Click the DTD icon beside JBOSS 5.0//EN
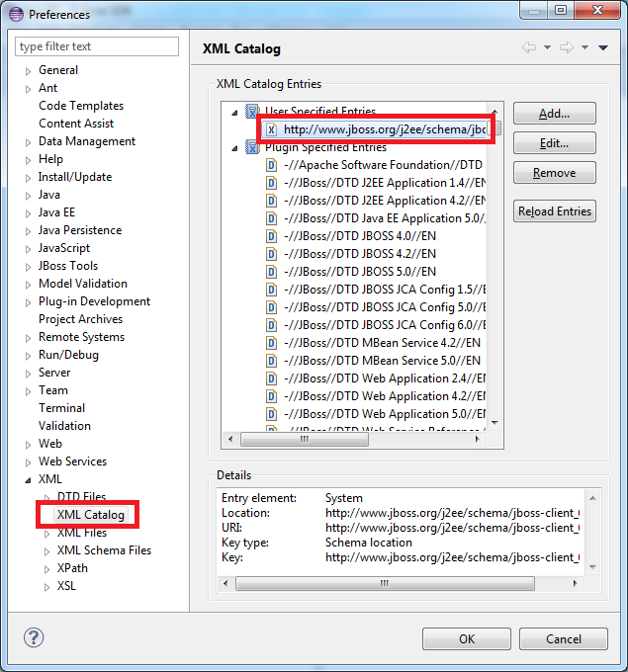 (x=271, y=272)
